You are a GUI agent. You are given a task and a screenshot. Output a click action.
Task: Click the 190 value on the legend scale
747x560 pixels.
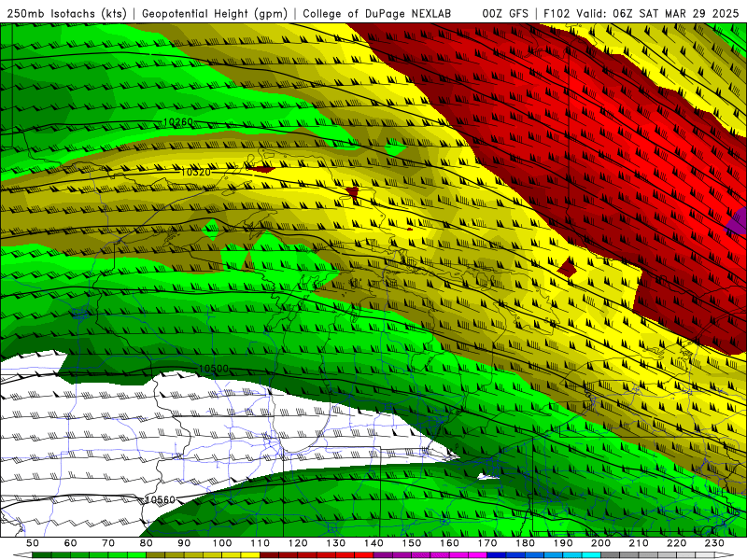(x=563, y=543)
